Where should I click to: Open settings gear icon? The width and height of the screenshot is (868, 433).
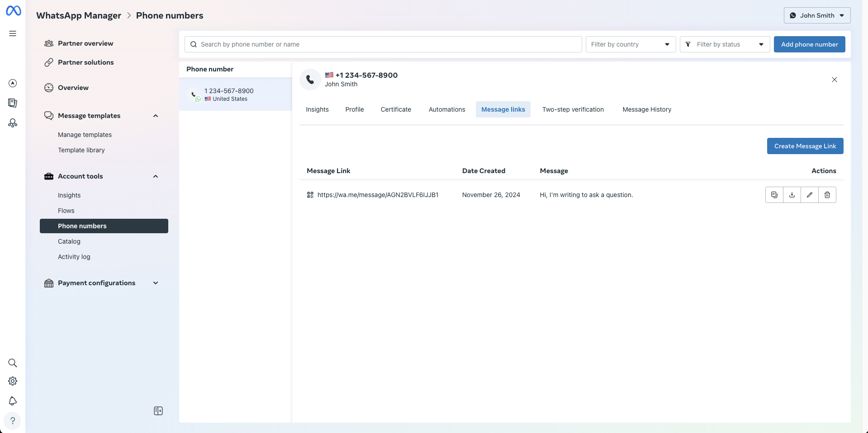click(x=13, y=381)
